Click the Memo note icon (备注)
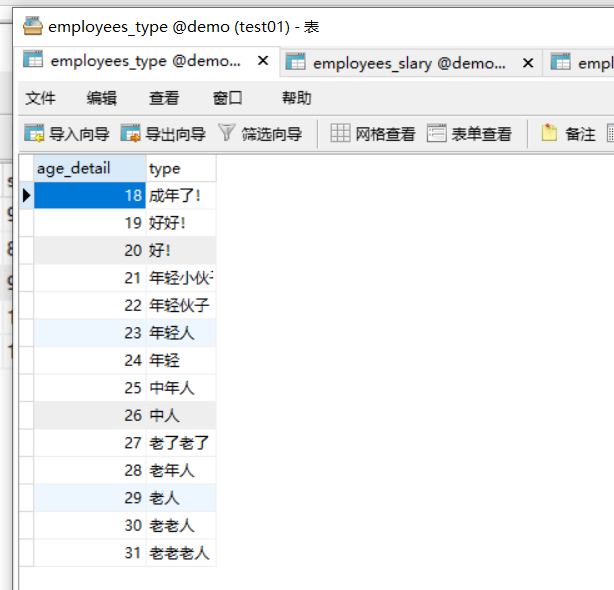The width and height of the screenshot is (614, 590). tap(549, 133)
